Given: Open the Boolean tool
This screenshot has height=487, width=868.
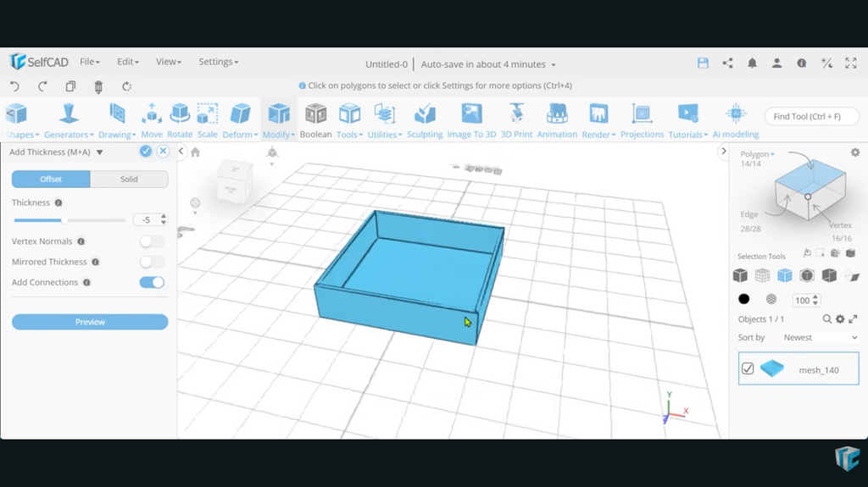Looking at the screenshot, I should tap(315, 120).
